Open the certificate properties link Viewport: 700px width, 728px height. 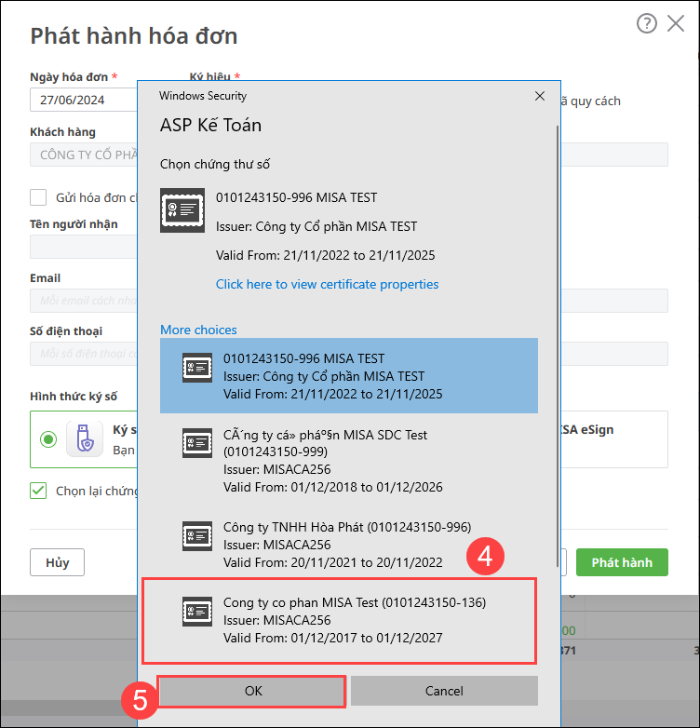pos(327,284)
